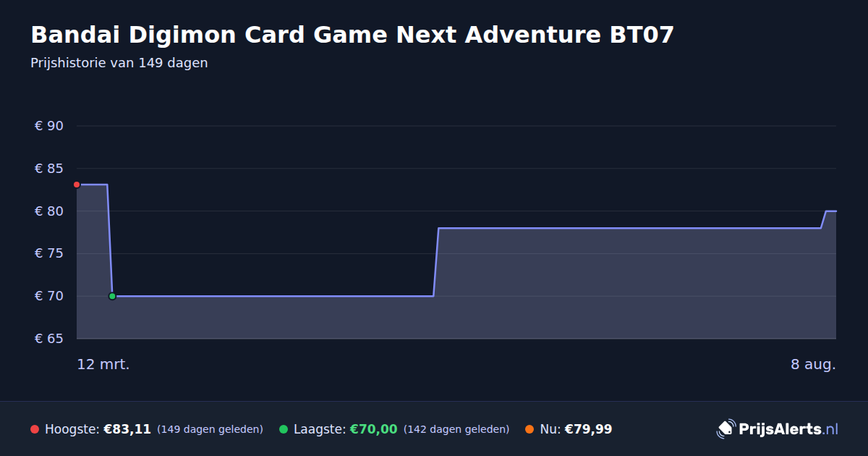Click the red highest-price marker on chart
This screenshot has width=868, height=456.
pos(77,185)
